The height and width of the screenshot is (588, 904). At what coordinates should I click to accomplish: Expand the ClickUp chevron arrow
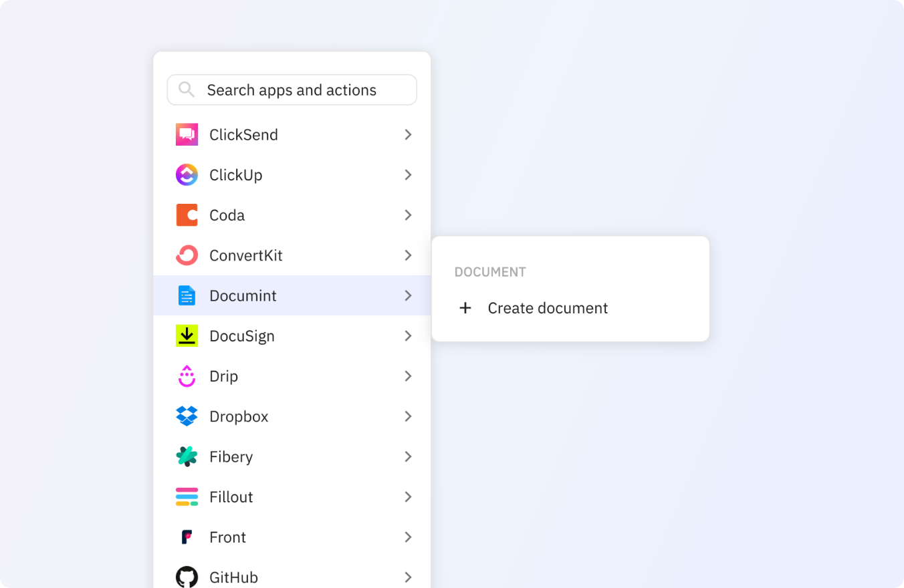tap(408, 175)
